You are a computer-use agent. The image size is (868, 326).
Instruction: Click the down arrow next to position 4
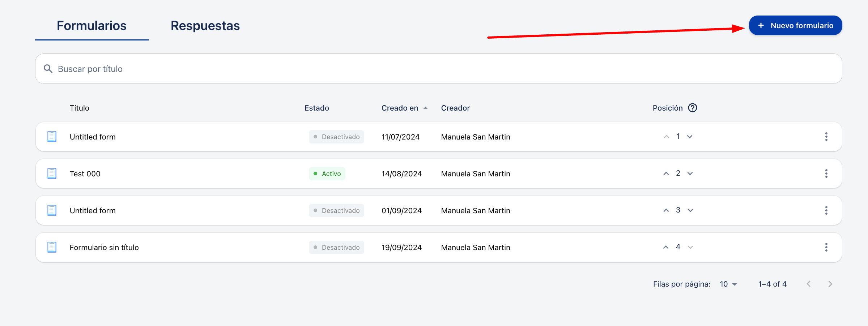690,247
